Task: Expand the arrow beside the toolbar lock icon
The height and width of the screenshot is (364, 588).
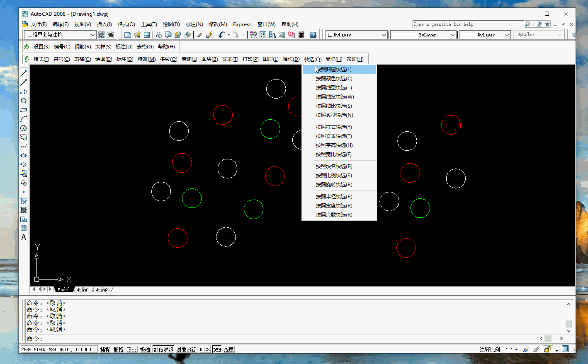Action: pos(556,350)
